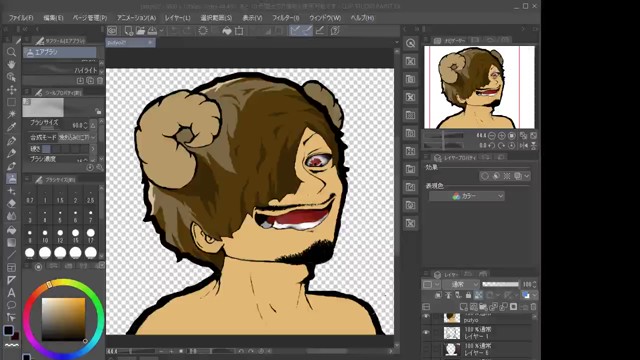Pick color from the color wheel square
Viewport: 640px width, 360px height.
(x=63, y=319)
